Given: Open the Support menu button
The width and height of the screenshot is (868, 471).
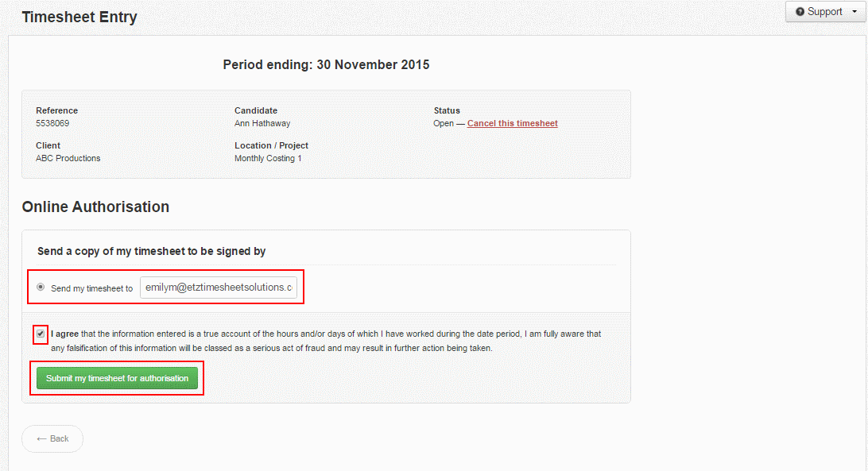Looking at the screenshot, I should [x=825, y=12].
